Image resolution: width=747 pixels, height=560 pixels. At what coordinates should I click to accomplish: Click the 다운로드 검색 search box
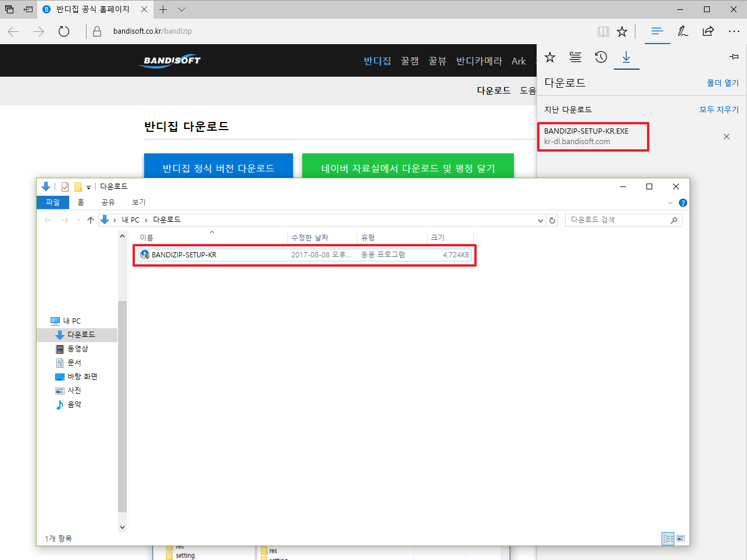coord(623,220)
